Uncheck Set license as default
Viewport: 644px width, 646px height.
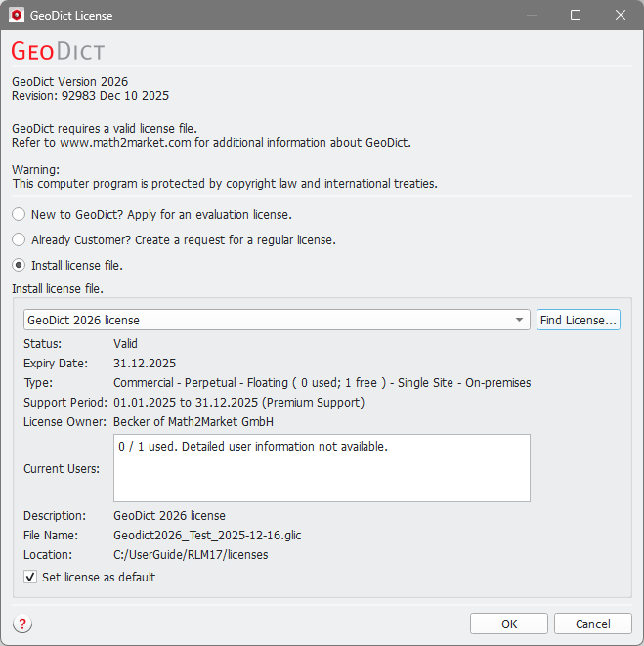point(31,578)
